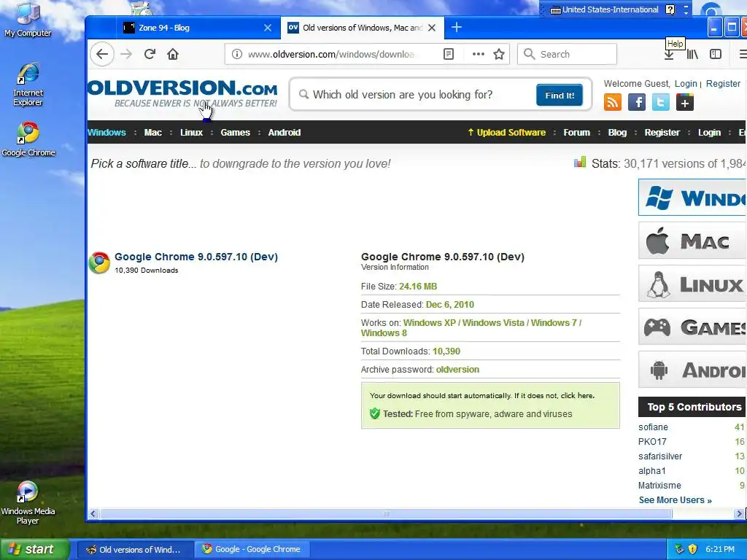Go back with the browser back arrow
747x560 pixels.
coord(102,54)
